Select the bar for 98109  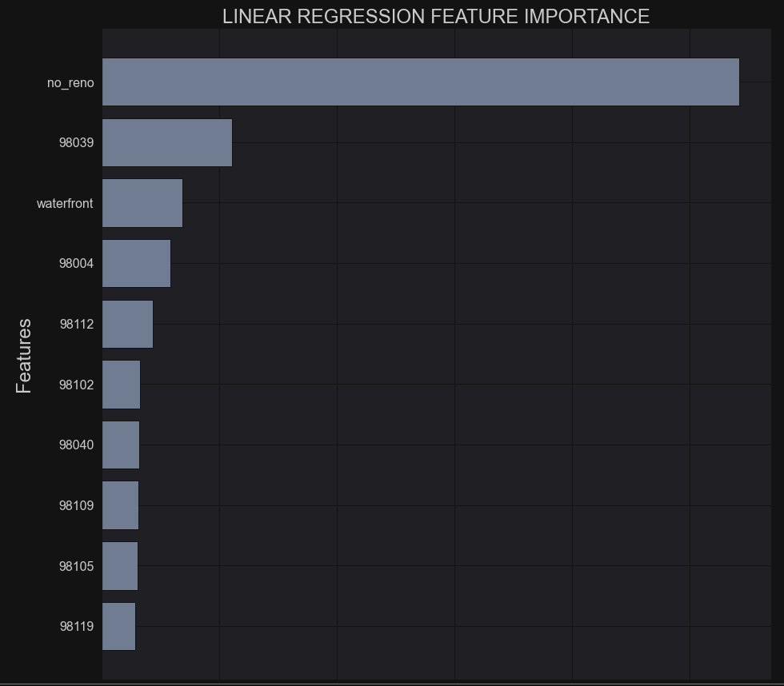coord(120,505)
